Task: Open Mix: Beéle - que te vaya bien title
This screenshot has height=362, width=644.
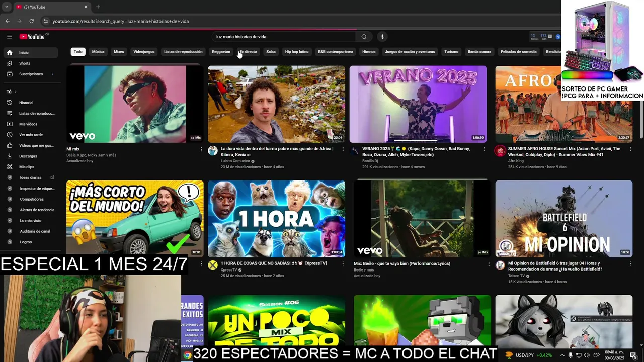Action: pos(402,263)
